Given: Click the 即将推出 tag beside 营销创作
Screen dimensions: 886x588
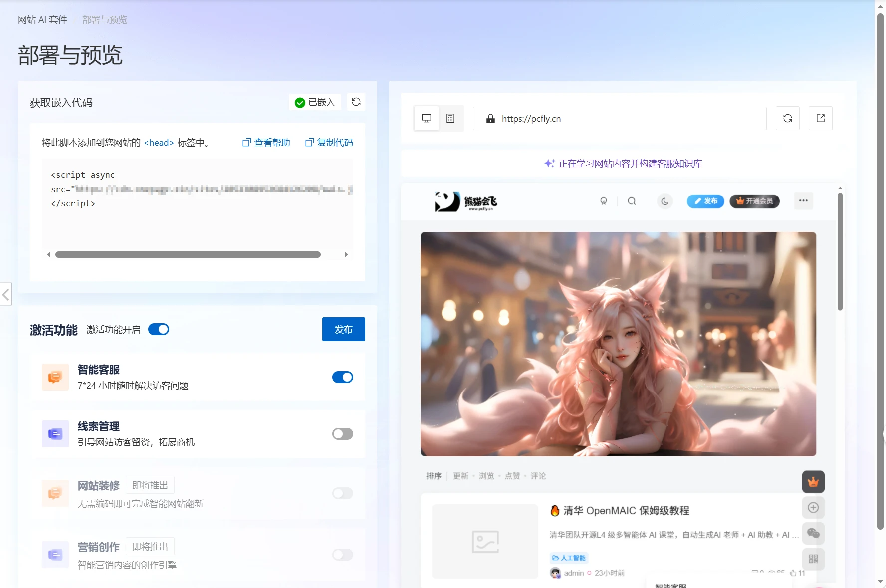Looking at the screenshot, I should (x=150, y=547).
